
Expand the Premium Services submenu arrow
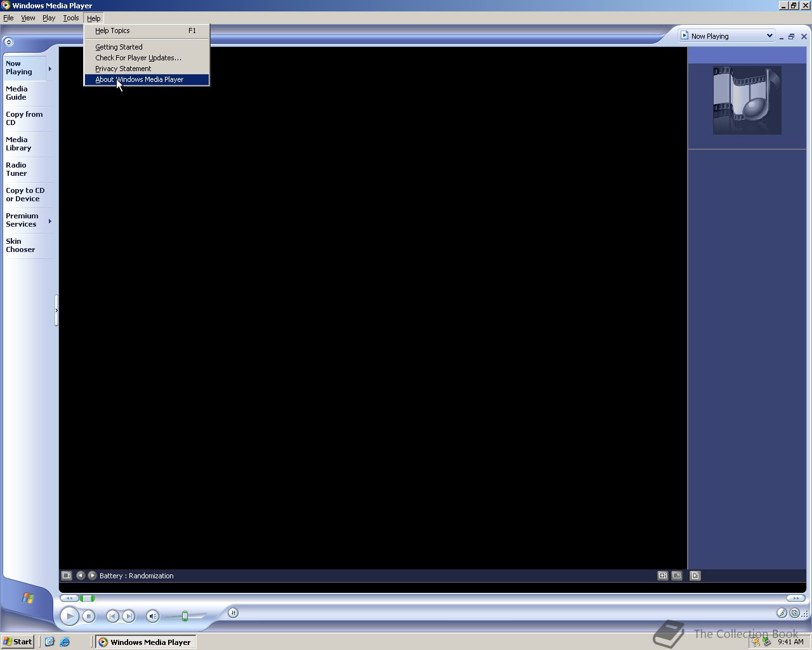tap(49, 221)
